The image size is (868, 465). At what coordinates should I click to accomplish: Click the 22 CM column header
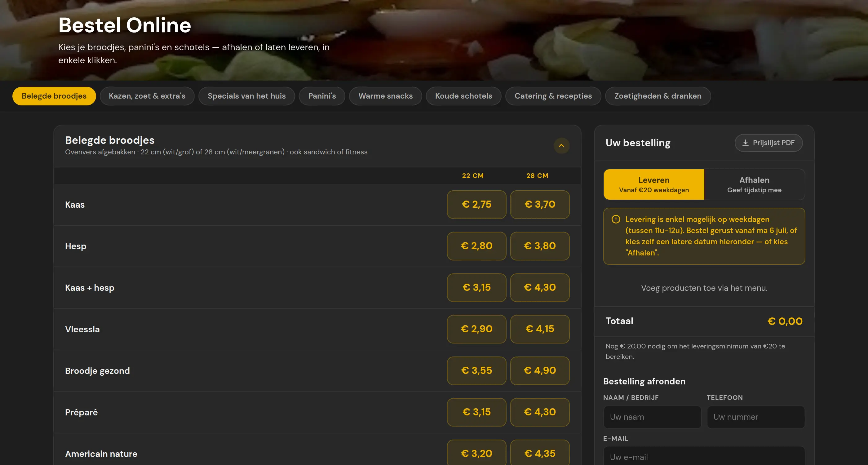(473, 175)
